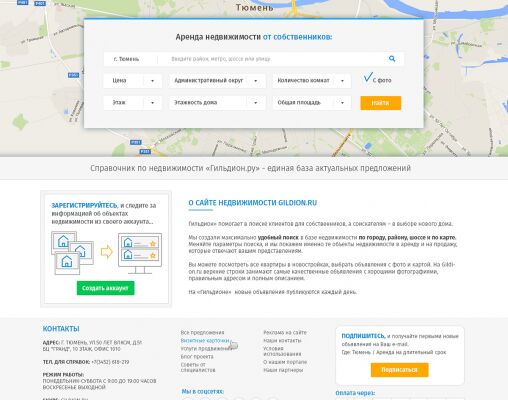
Task: Click the orange 'Подписаться' button
Action: click(x=399, y=370)
